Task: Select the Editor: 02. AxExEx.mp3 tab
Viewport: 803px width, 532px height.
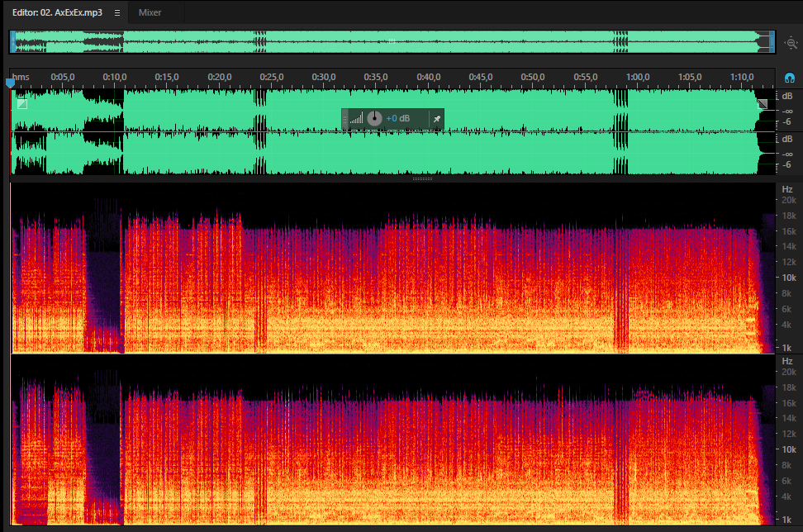Action: 57,12
